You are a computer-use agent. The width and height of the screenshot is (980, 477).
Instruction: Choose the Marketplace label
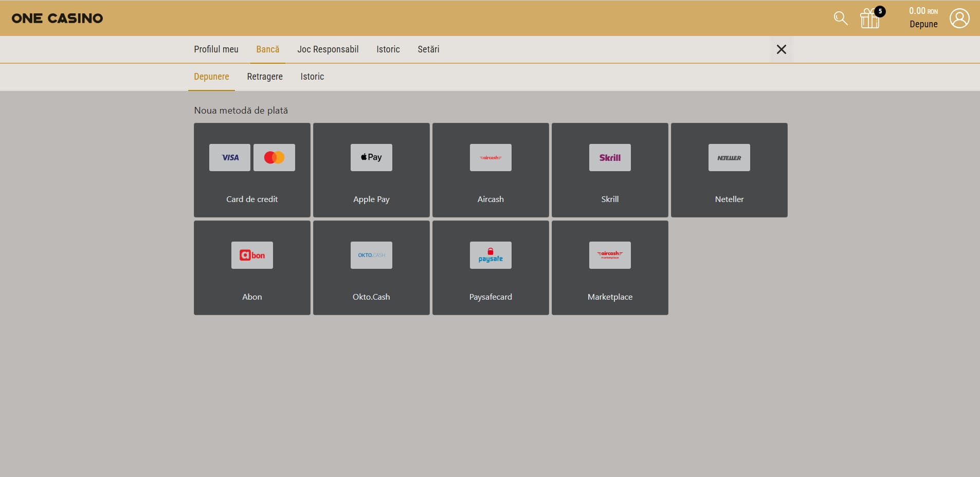click(x=610, y=297)
